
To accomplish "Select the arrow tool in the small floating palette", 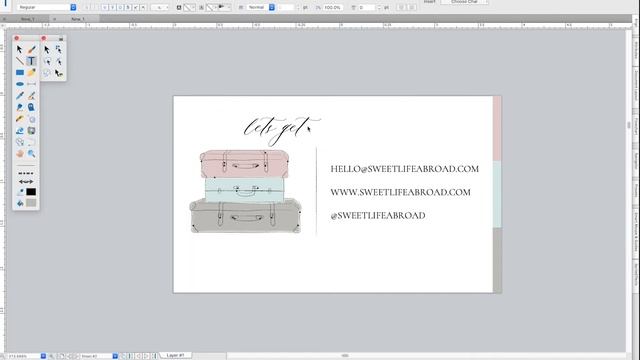I will (x=47, y=49).
